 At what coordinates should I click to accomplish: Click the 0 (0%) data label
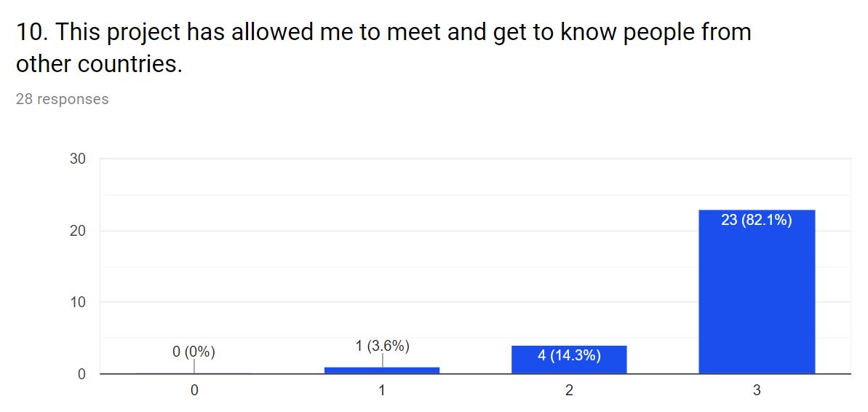click(194, 352)
